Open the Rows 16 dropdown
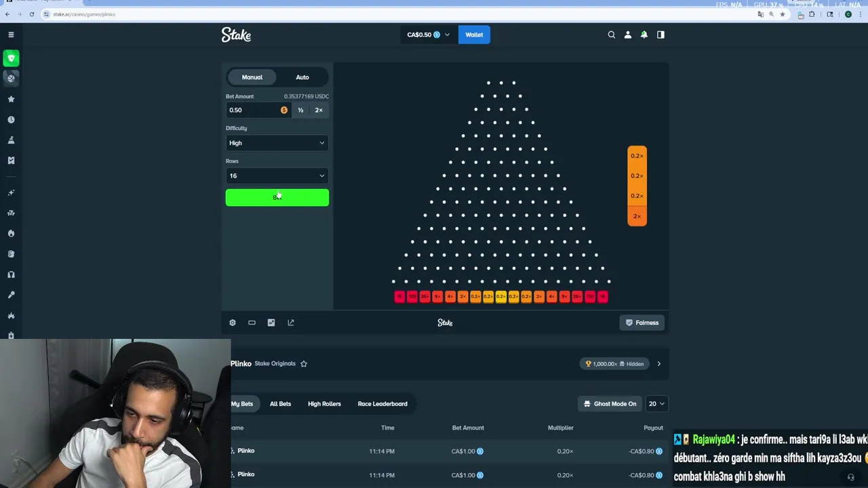Screen dimensions: 868x488 tap(277, 176)
